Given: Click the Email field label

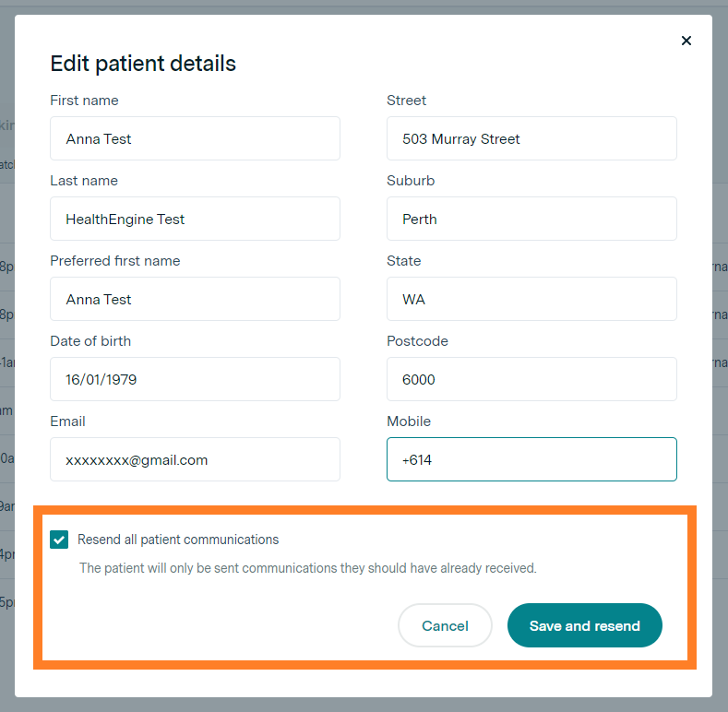Looking at the screenshot, I should [x=67, y=421].
